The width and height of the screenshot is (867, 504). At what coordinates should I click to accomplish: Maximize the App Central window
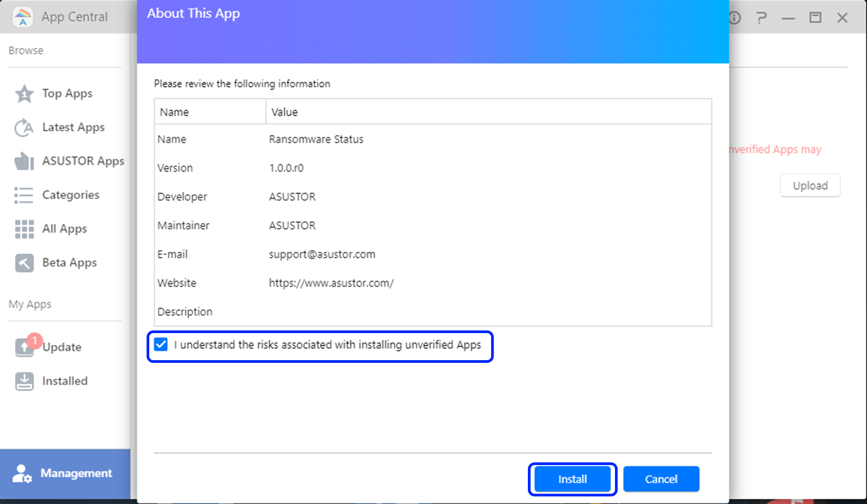815,18
